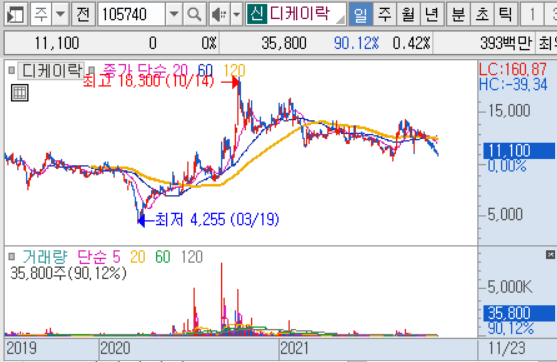557x362 pixels.
Task: Switch to the 주 weekly chart tab
Action: click(x=385, y=14)
